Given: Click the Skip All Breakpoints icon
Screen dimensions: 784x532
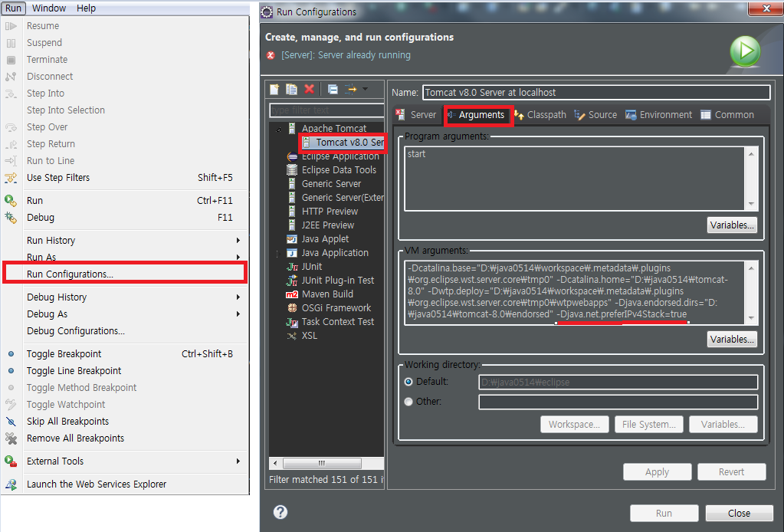Looking at the screenshot, I should (11, 422).
